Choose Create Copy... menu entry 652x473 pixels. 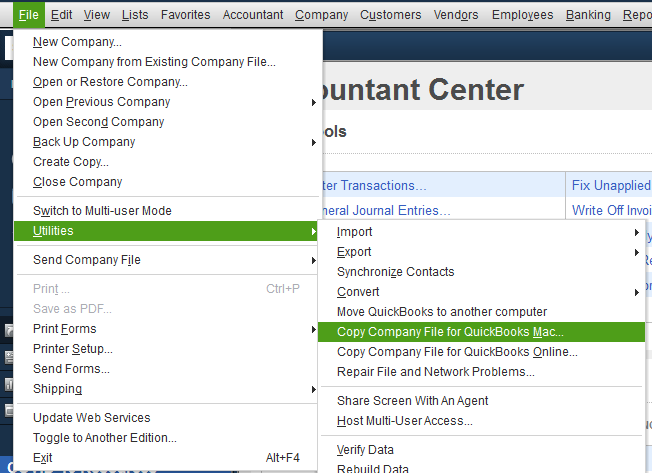click(x=166, y=161)
